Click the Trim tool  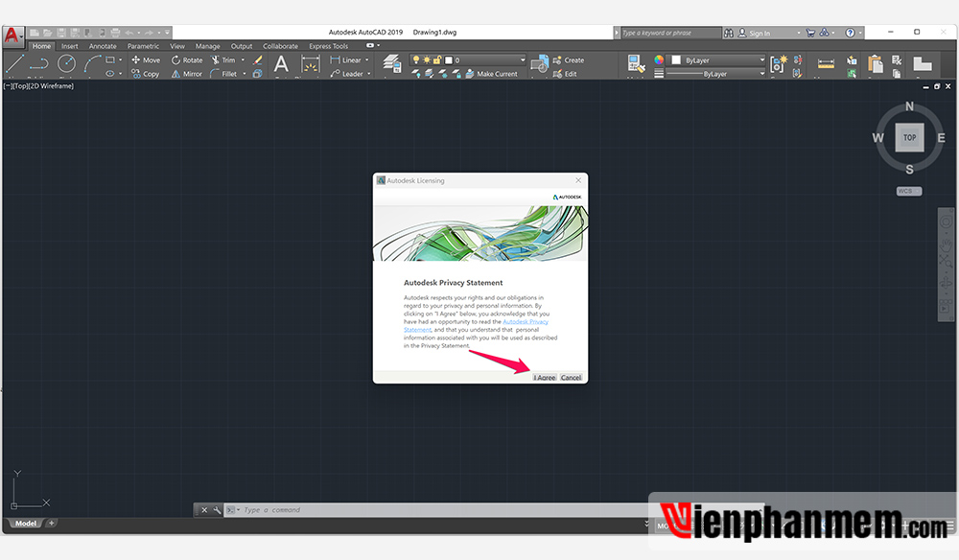click(x=223, y=59)
